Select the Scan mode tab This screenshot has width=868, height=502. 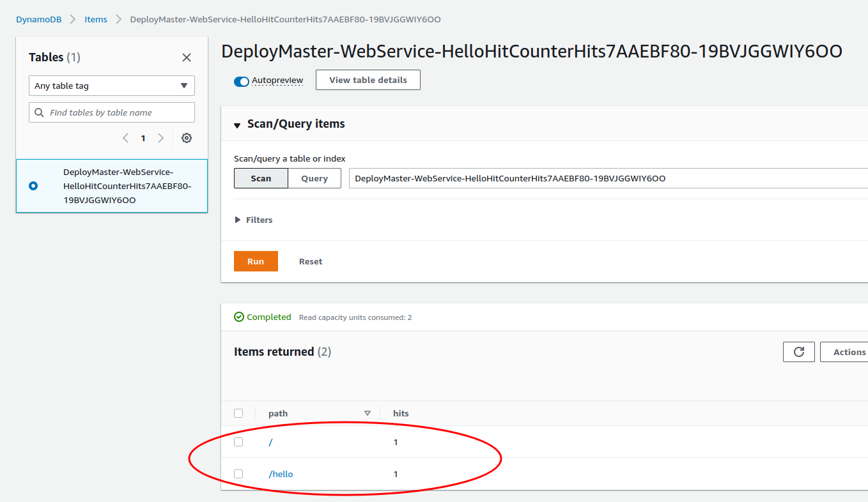[x=261, y=178]
